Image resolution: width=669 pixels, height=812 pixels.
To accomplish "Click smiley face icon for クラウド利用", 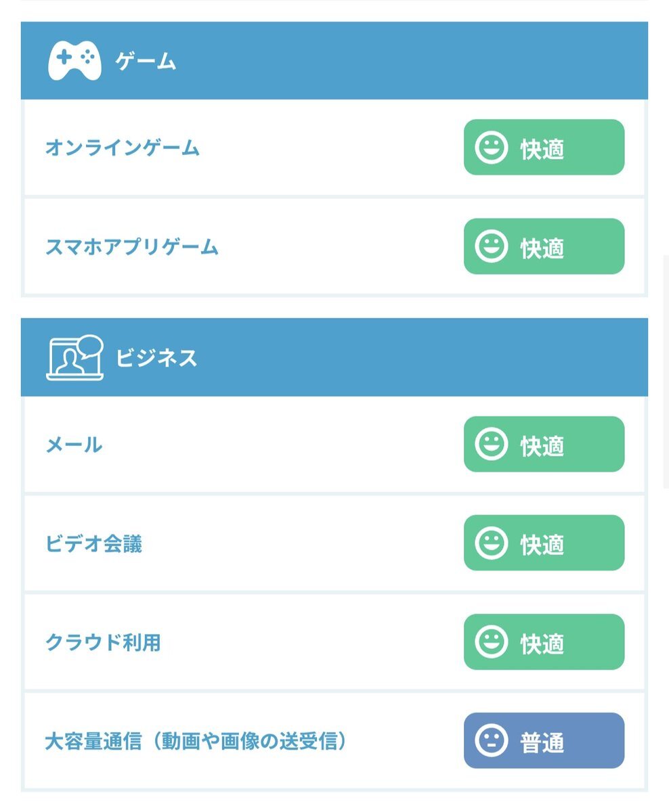I will [491, 641].
